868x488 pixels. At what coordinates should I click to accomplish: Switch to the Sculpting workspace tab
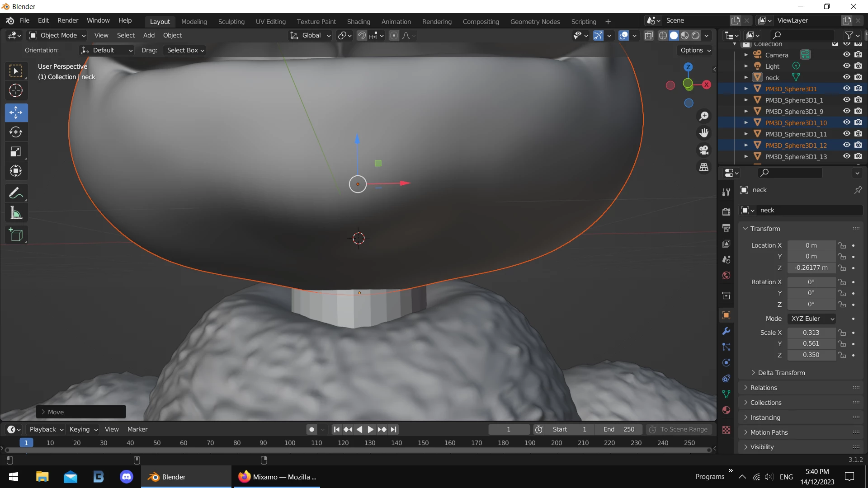coord(231,21)
